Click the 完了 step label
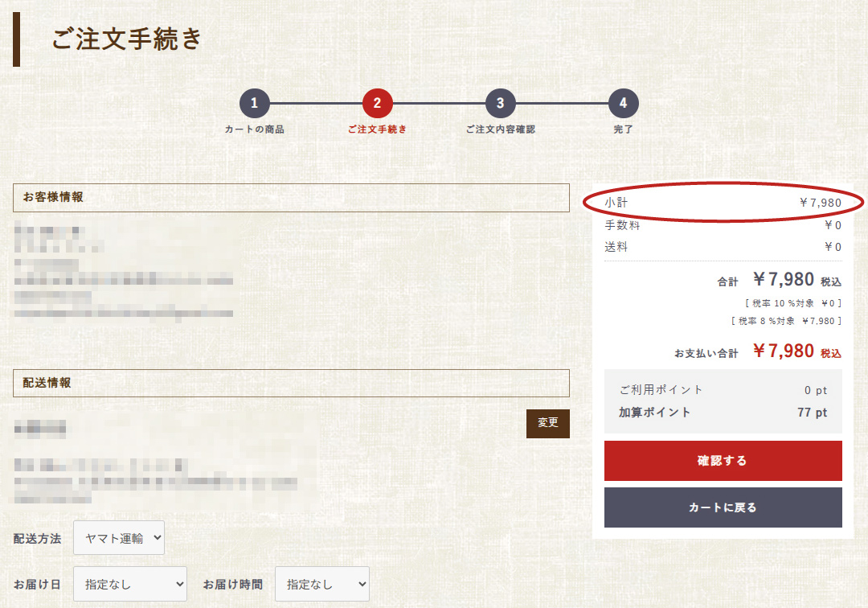This screenshot has width=868, height=608. (x=623, y=129)
